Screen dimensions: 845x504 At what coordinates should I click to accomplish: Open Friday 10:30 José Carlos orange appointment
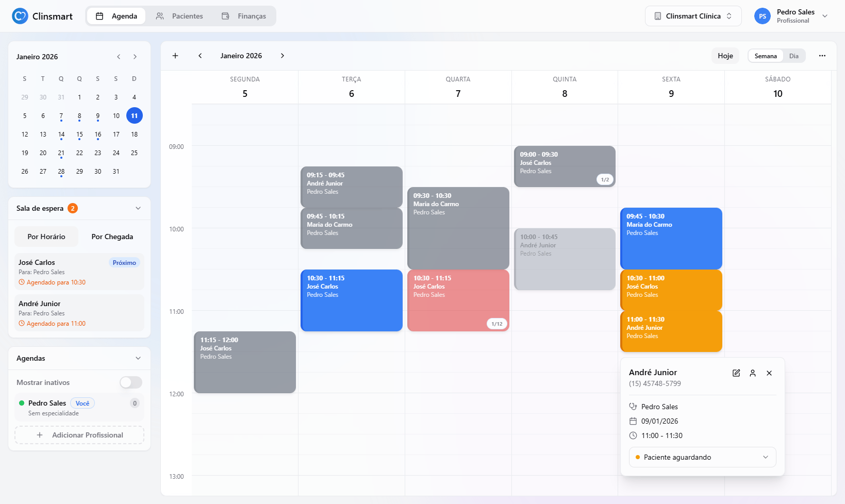pos(671,290)
